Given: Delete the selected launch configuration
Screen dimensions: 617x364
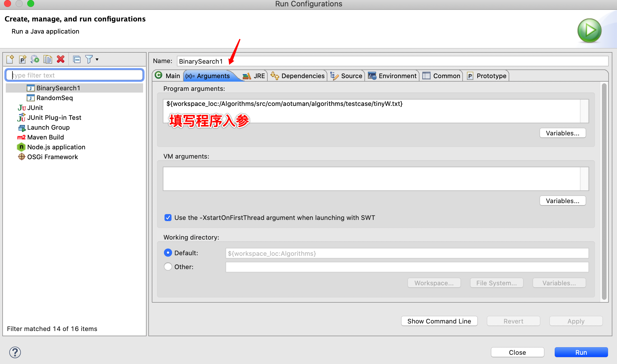Looking at the screenshot, I should coord(61,59).
